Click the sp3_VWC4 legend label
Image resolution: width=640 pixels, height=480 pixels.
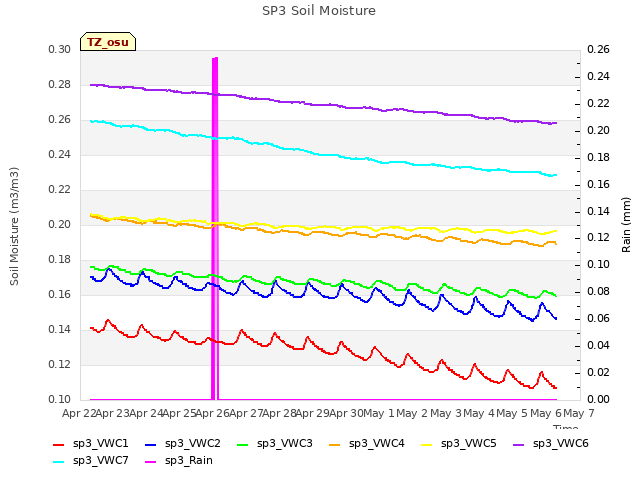pyautogui.click(x=376, y=443)
